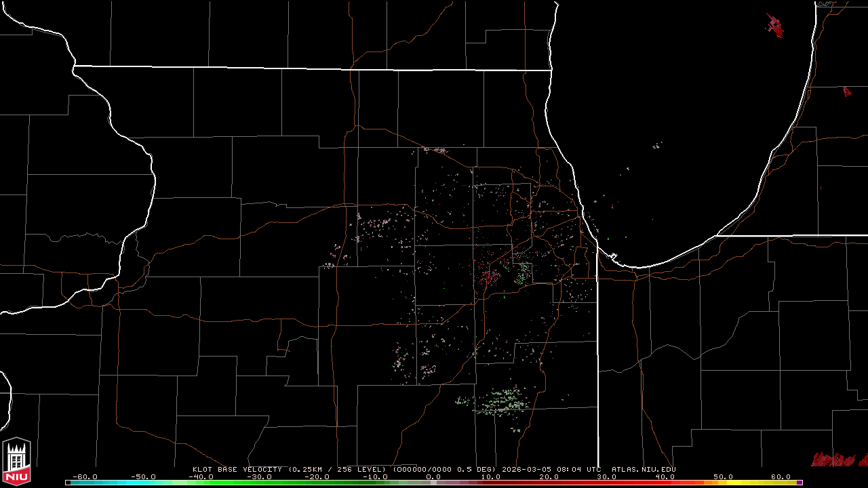Click the 10.0 label on color scale
This screenshot has height=488, width=868.
(x=491, y=477)
